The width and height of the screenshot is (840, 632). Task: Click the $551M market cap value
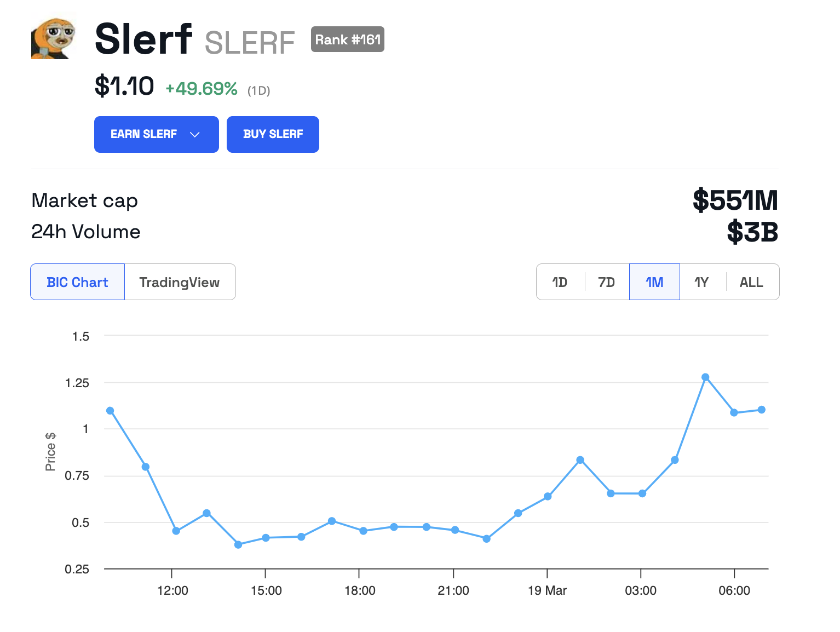735,200
